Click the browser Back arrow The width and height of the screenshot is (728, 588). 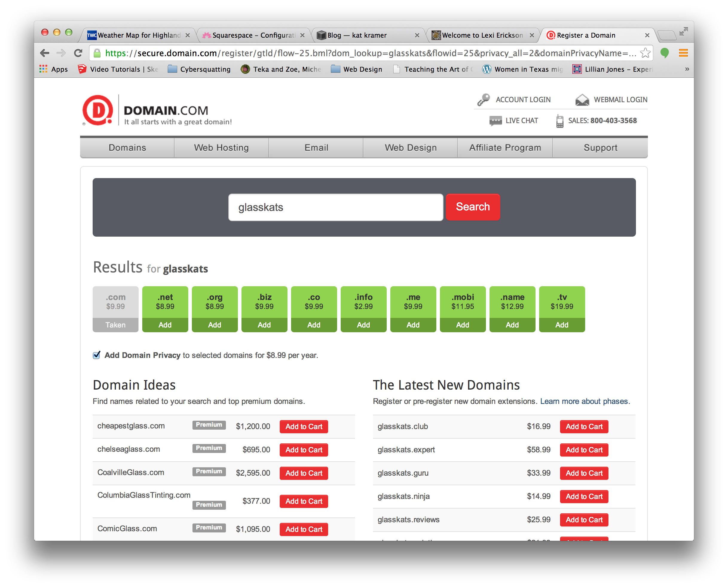tap(45, 53)
